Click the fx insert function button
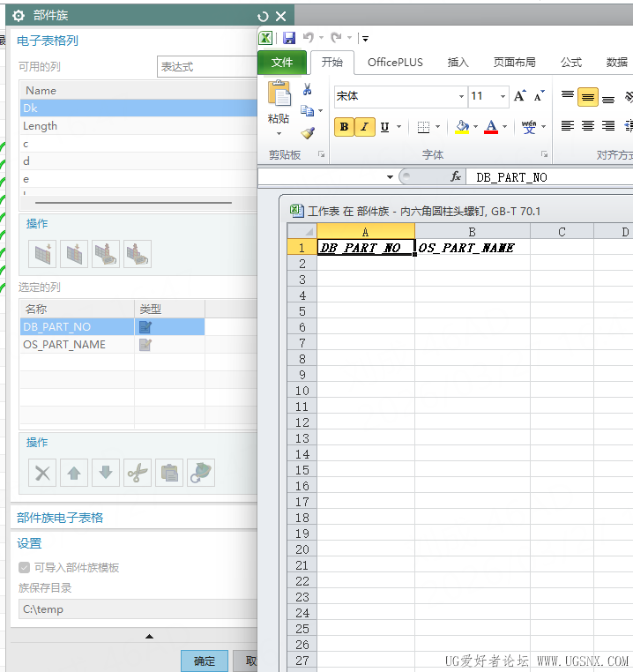633x672 pixels. 456,176
